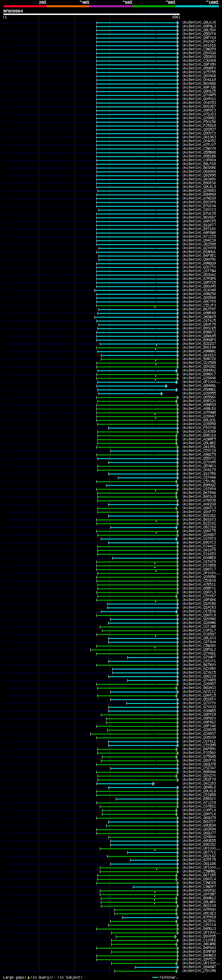Select hit label UniRef100_Q41963
Image resolution: width=222 pixels, height=980 pixels.
point(199,137)
